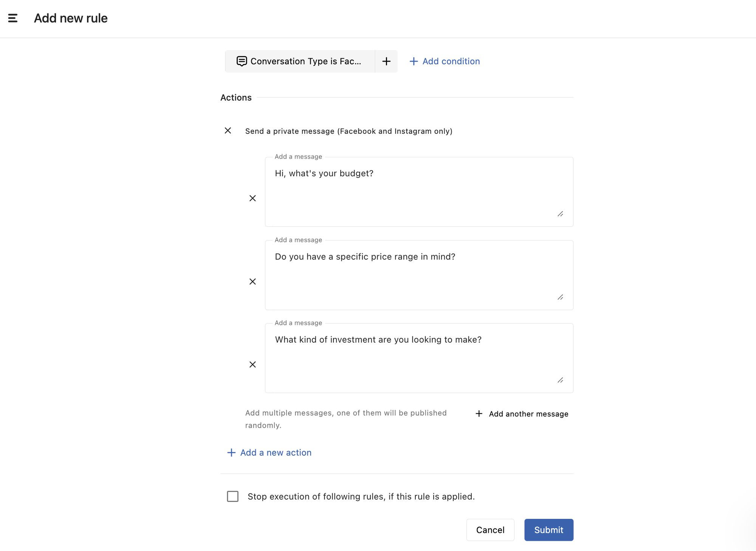Enable stop execution of following rules

232,496
